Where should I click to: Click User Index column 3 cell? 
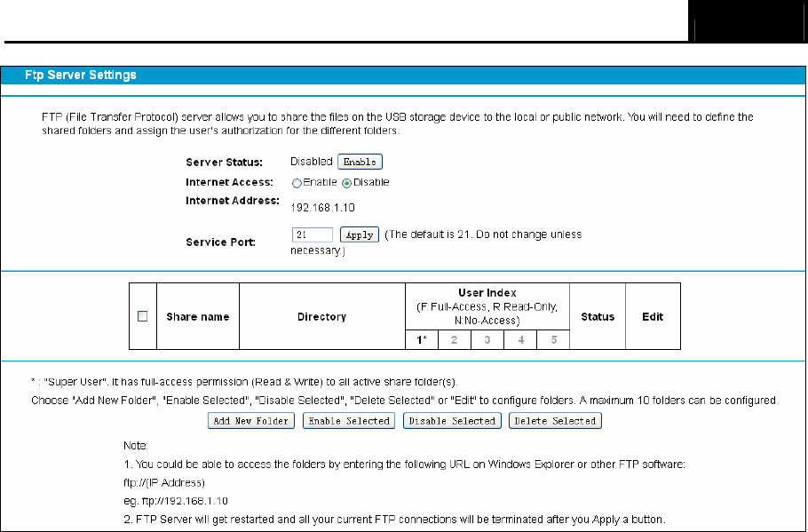tap(487, 340)
